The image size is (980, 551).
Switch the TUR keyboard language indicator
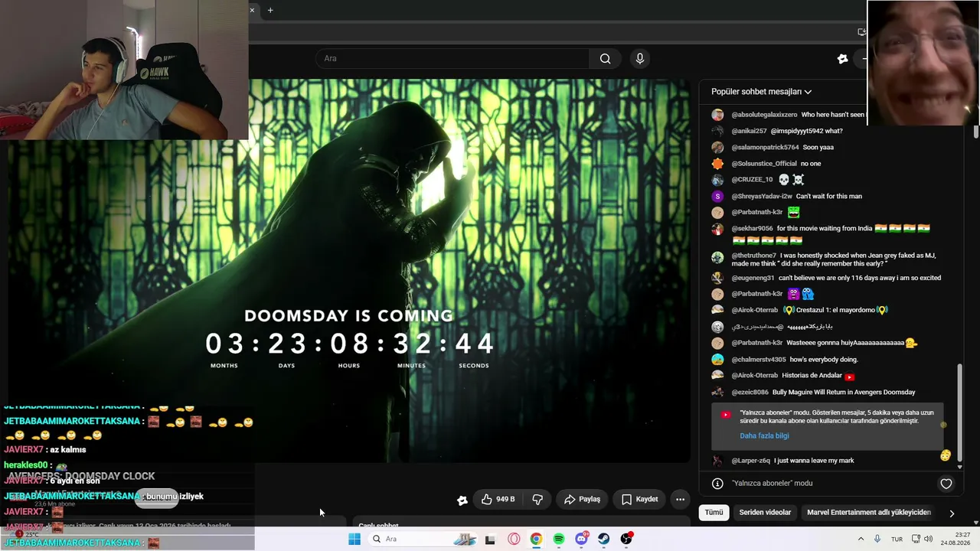tap(897, 539)
